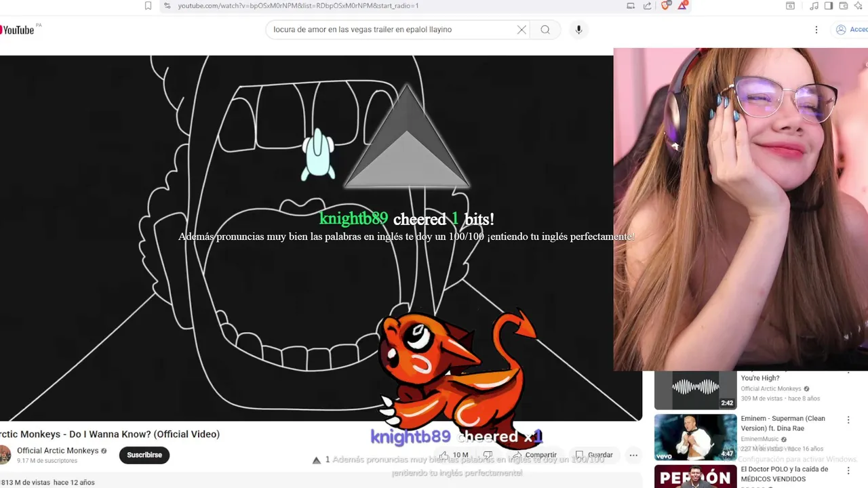Open the You're High? video thumbnail
Screen dimensions: 868x488
[695, 390]
